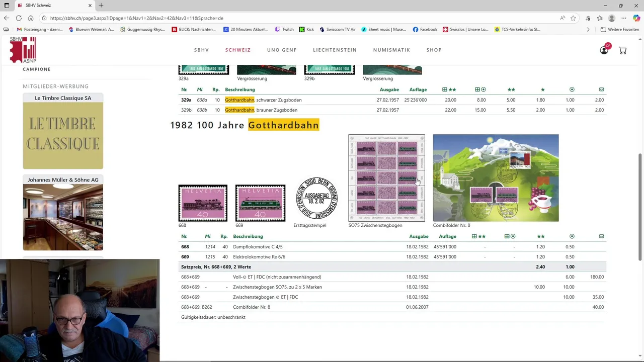
Task: Close the SBHV Schweiz browser tab
Action: [x=90, y=6]
